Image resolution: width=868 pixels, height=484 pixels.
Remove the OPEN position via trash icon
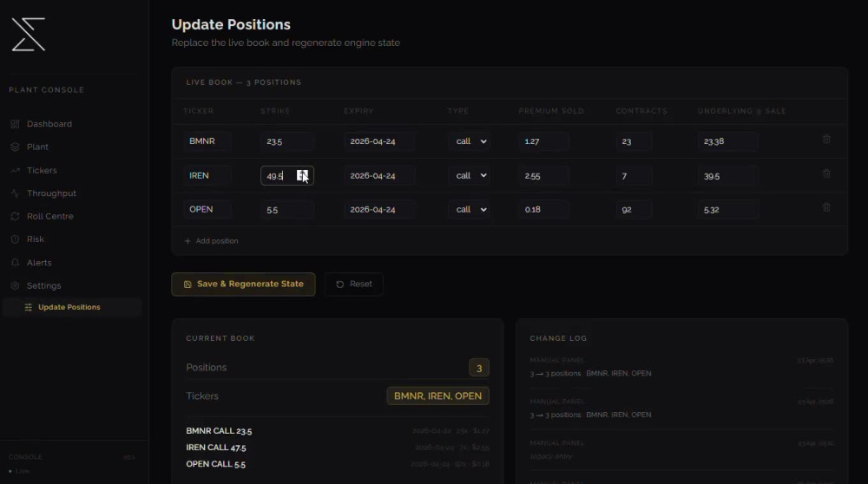tap(826, 207)
